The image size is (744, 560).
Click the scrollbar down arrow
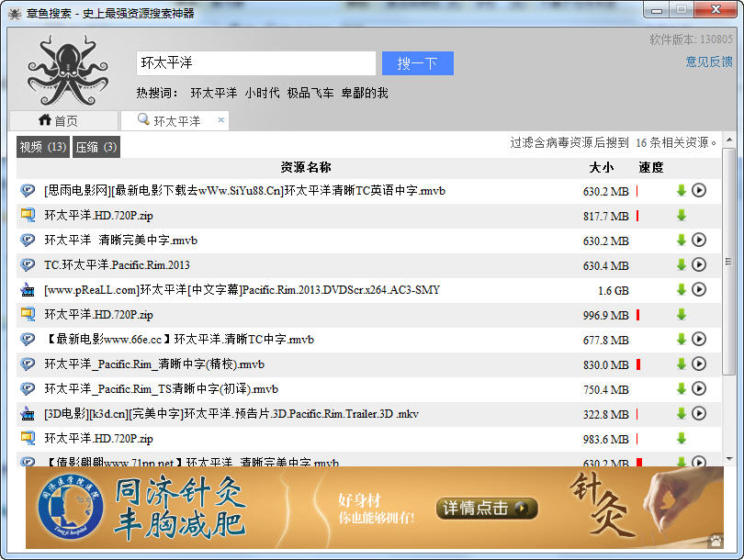coord(728,457)
